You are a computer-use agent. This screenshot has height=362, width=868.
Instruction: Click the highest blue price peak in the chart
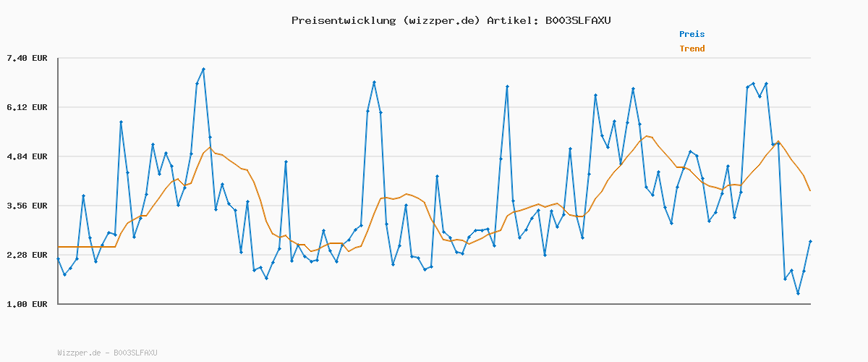coord(203,70)
